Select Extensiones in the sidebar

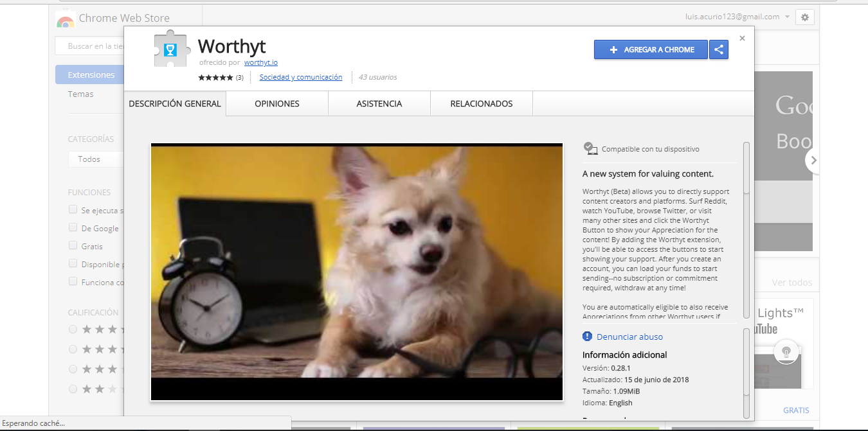(89, 75)
